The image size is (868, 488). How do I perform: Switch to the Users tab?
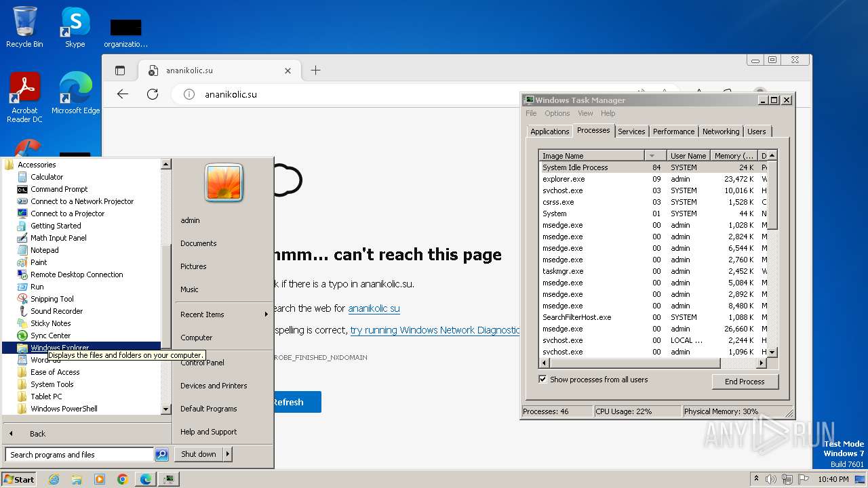click(757, 131)
